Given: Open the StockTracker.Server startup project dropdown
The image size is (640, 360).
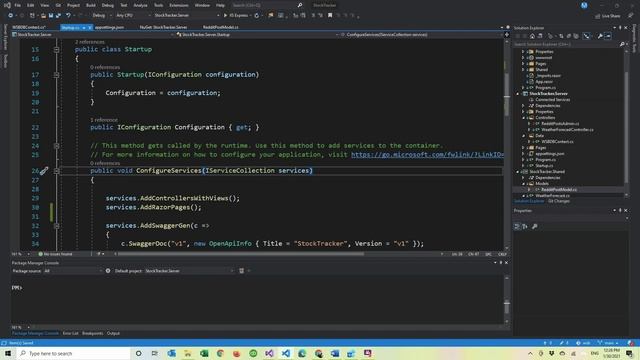Looking at the screenshot, I should 187,16.
